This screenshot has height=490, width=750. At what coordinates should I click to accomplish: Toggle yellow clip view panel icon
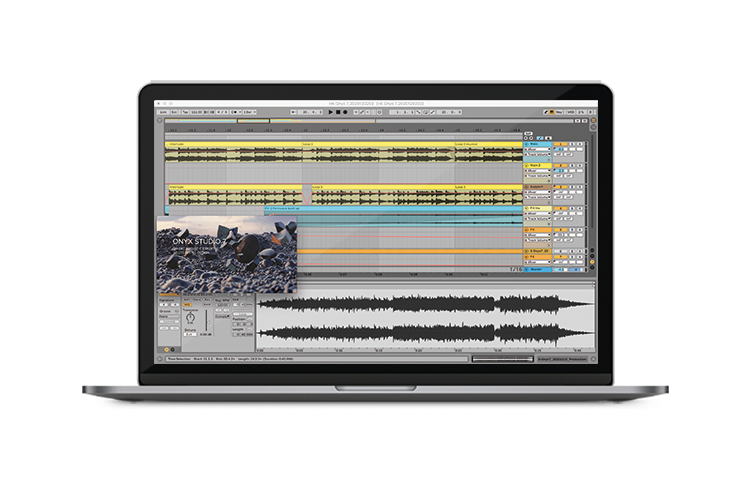click(166, 349)
